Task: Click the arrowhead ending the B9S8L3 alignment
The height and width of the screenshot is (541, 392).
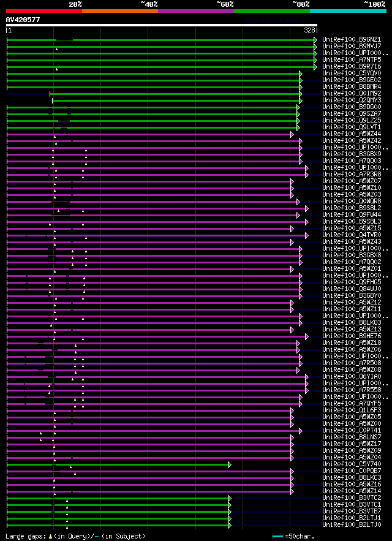Action: (307, 222)
